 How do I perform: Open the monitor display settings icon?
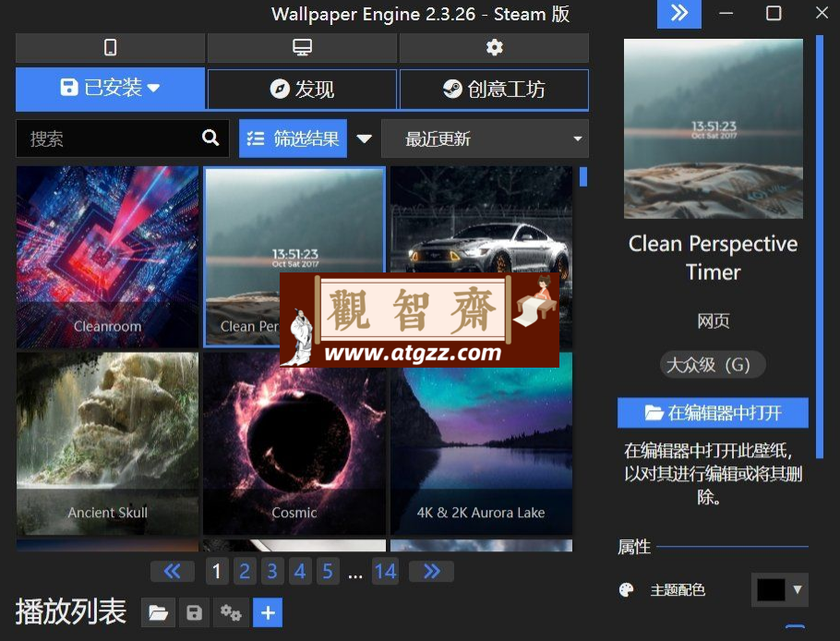302,48
